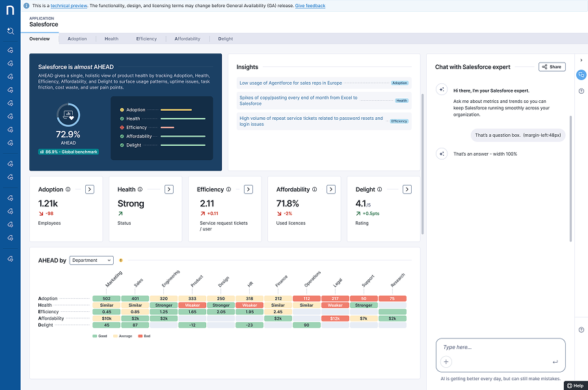588x390 pixels.
Task: Collapse right panel with top chevron
Action: [581, 60]
